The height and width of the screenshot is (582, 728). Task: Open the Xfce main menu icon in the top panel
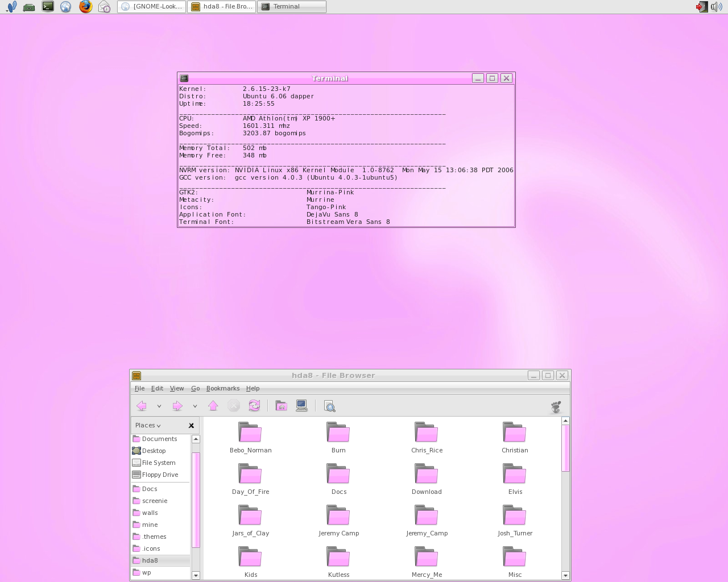[x=11, y=7]
